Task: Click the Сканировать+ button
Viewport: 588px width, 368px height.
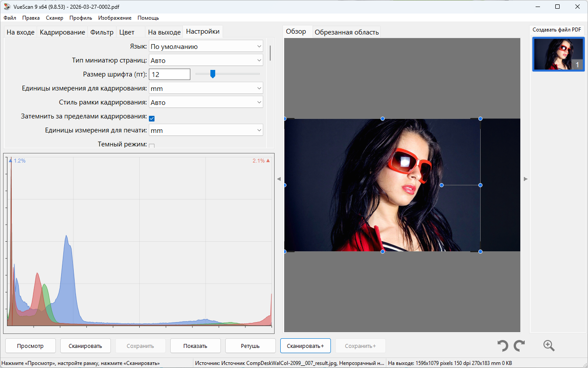Action: coord(305,346)
